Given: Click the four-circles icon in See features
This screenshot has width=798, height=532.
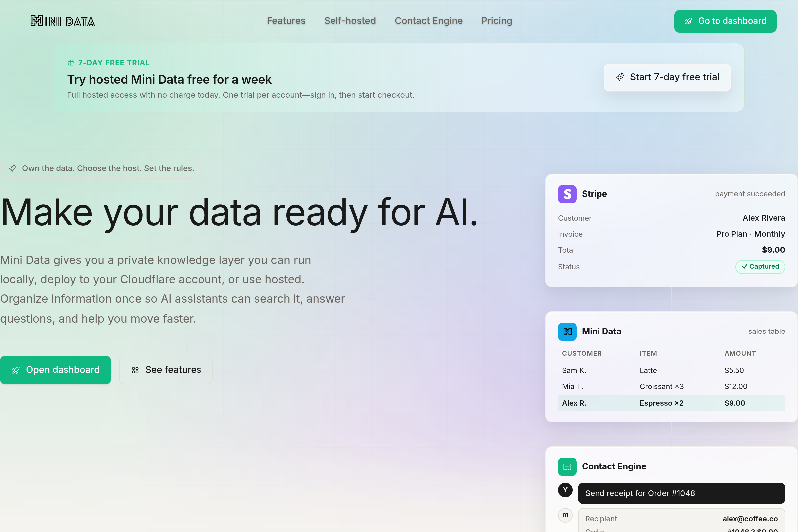Looking at the screenshot, I should pos(135,370).
